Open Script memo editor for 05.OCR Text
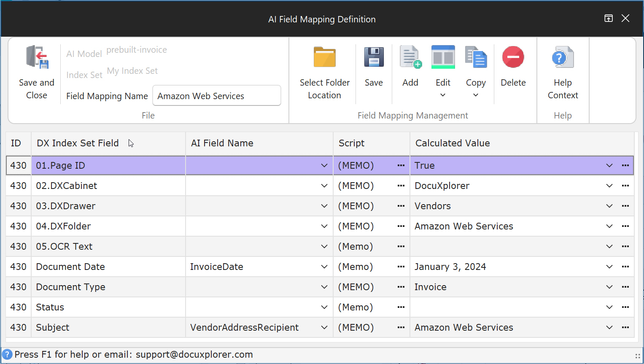Image resolution: width=644 pixels, height=364 pixels. (x=401, y=246)
